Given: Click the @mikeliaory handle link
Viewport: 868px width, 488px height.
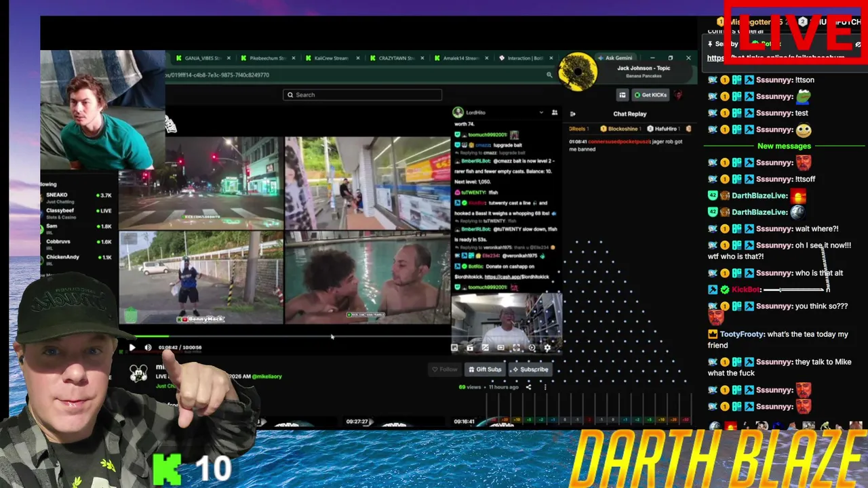Looking at the screenshot, I should point(267,376).
